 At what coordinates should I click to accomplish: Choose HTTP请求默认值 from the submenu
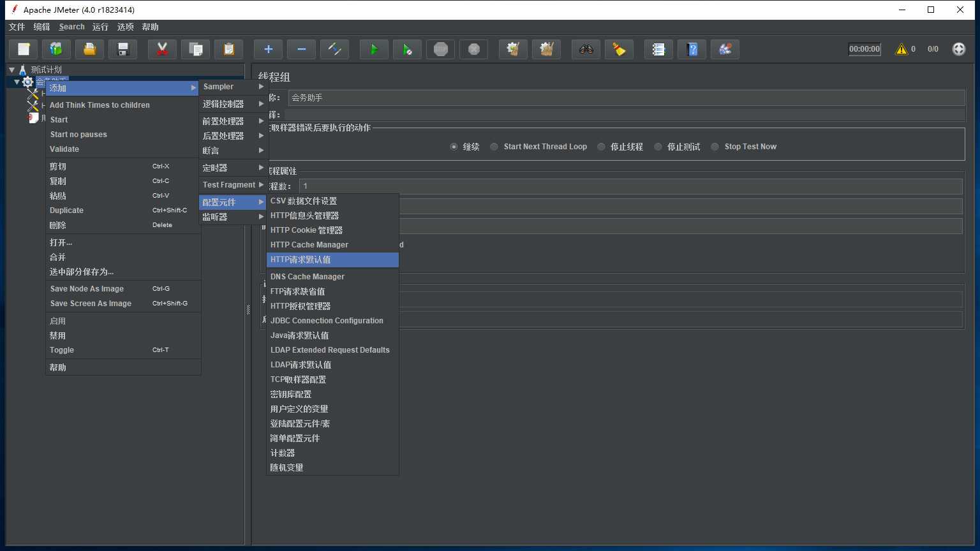(x=332, y=260)
